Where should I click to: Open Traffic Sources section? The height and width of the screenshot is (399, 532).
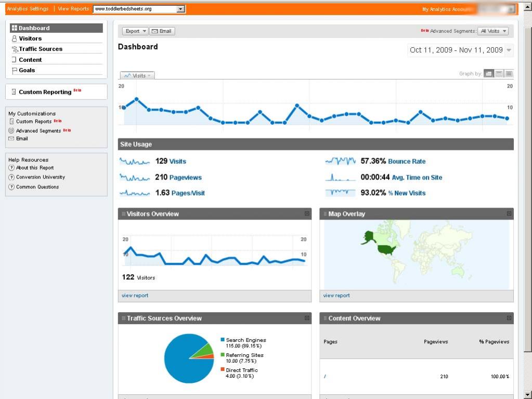41,49
